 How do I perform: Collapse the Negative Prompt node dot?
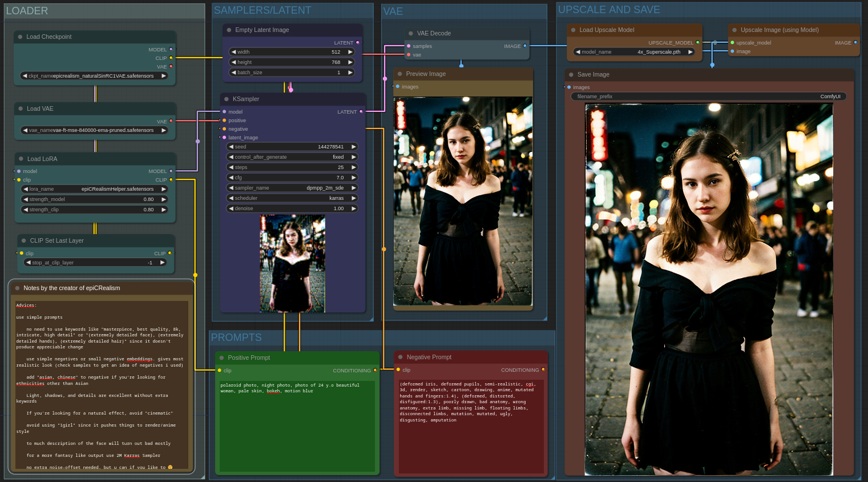click(x=401, y=357)
